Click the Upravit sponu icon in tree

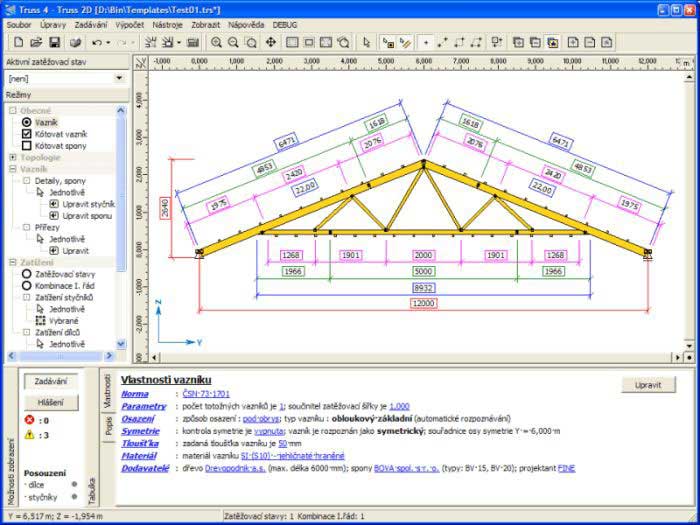pyautogui.click(x=54, y=216)
